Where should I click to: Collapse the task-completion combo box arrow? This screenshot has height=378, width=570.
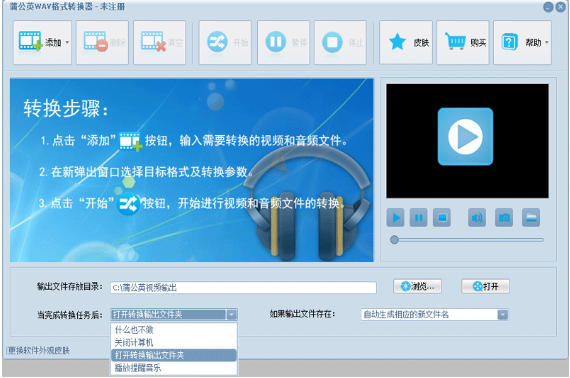point(232,314)
